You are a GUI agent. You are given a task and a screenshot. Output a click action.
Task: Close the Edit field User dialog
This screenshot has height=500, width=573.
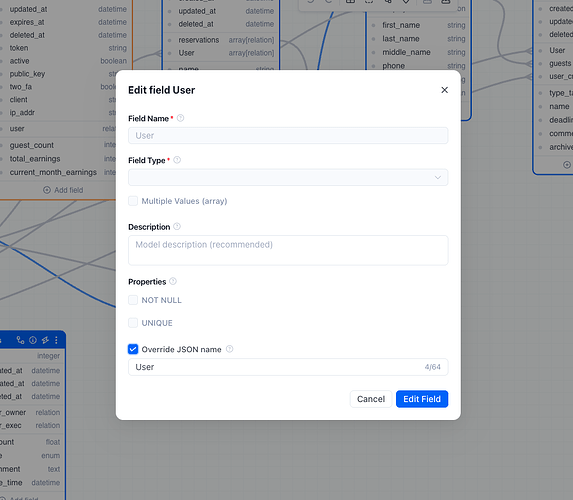444,90
